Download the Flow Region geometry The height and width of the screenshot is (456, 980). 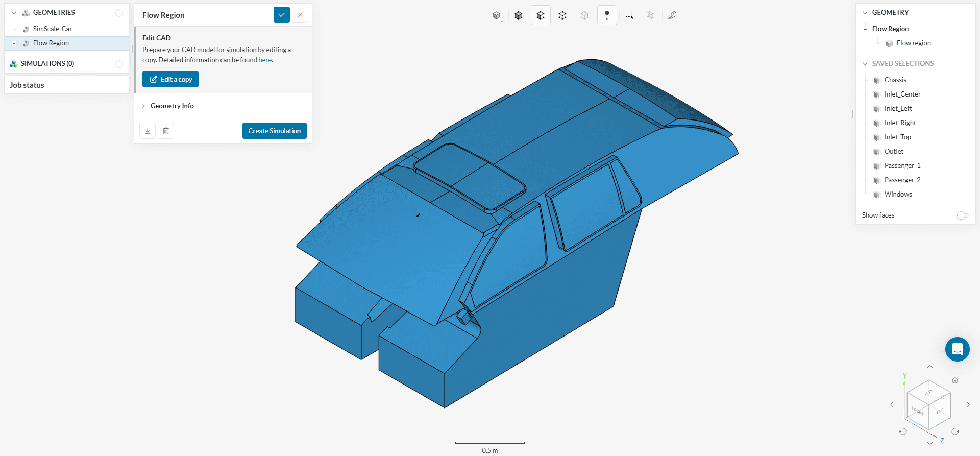tap(148, 131)
